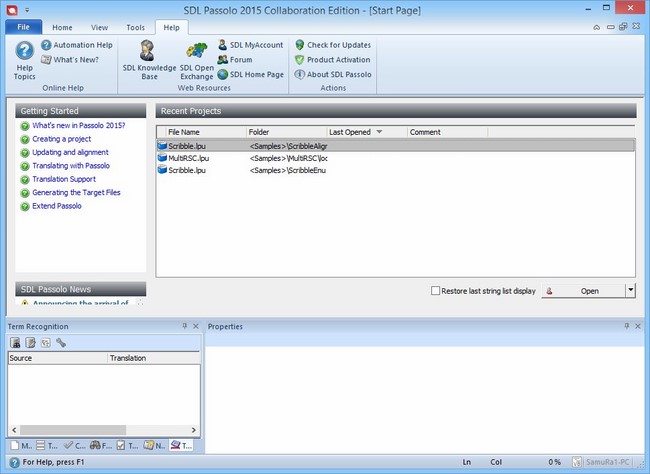Check for Updates

pos(333,45)
